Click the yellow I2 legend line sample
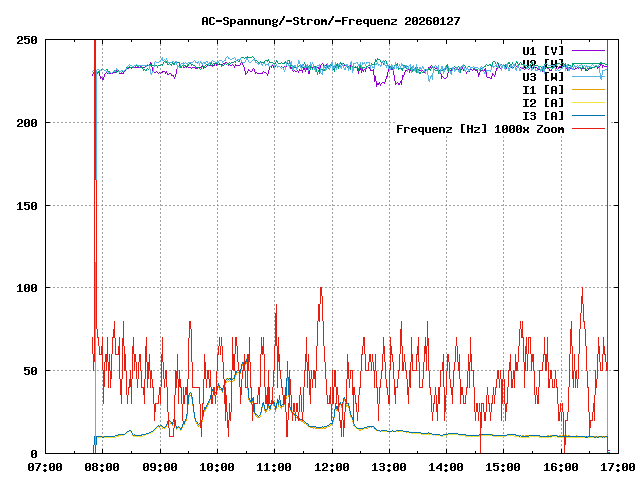 589,102
